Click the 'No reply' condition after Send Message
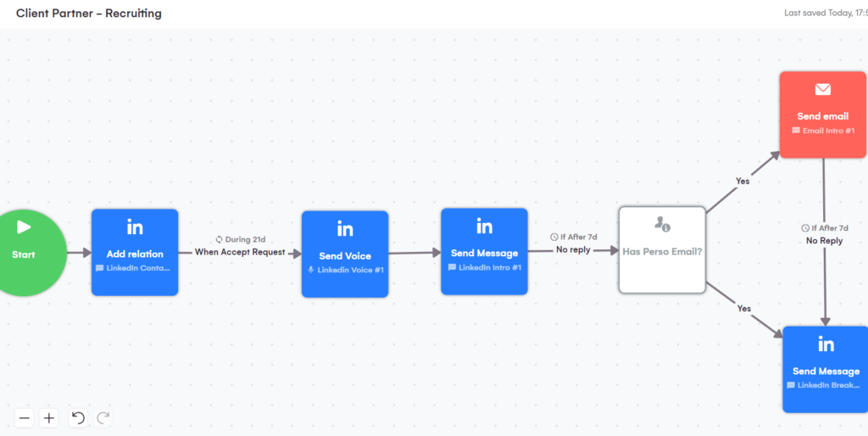868x436 pixels. point(573,250)
